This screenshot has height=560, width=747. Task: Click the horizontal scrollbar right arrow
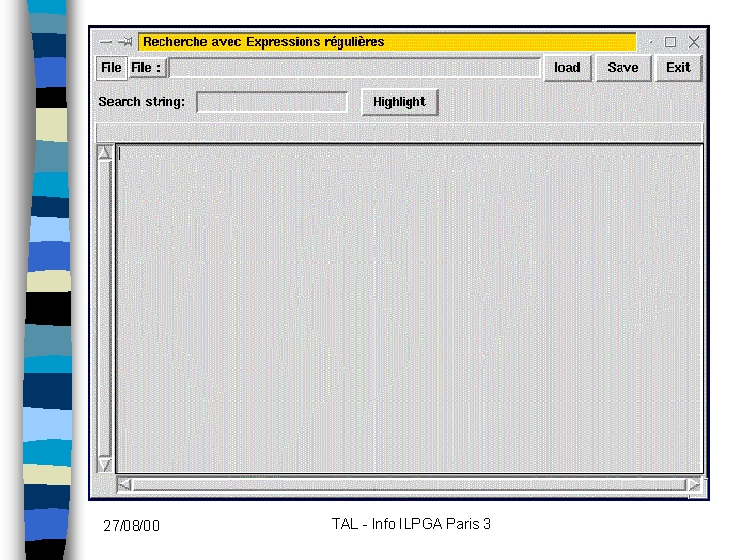point(694,484)
